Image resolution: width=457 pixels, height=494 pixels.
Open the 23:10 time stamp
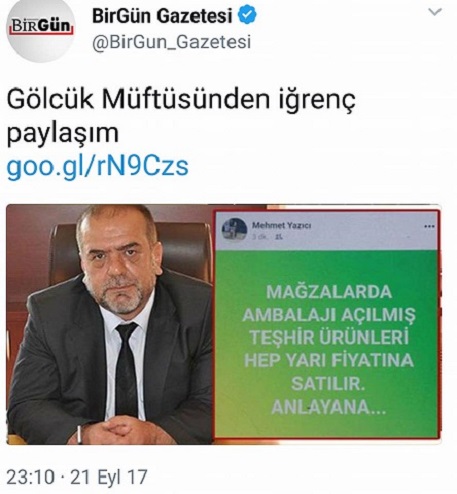(x=30, y=477)
